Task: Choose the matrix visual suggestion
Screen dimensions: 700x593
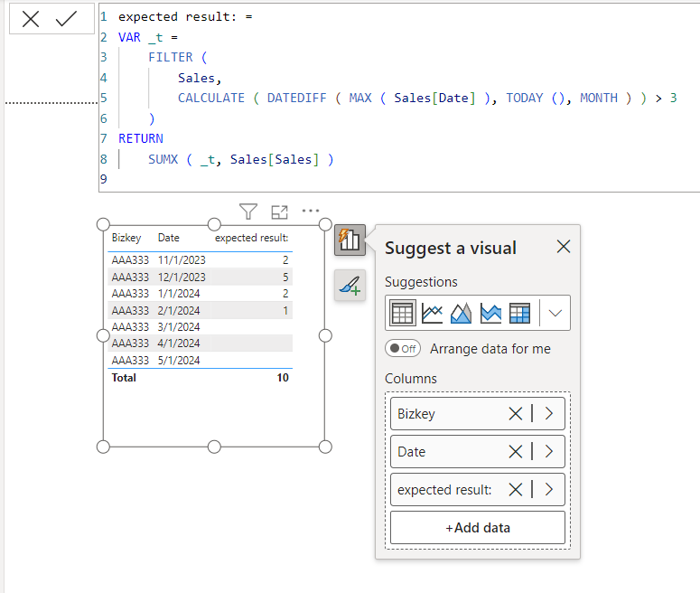Action: pyautogui.click(x=519, y=313)
